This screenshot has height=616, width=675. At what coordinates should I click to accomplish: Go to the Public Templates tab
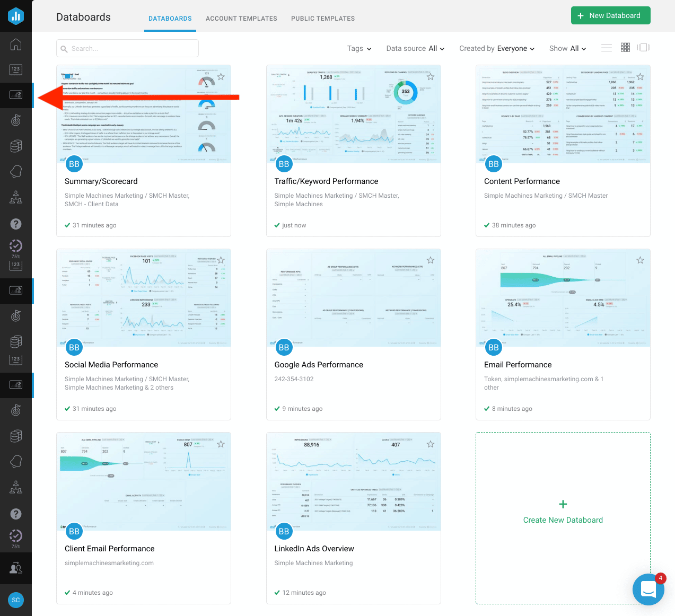click(323, 19)
